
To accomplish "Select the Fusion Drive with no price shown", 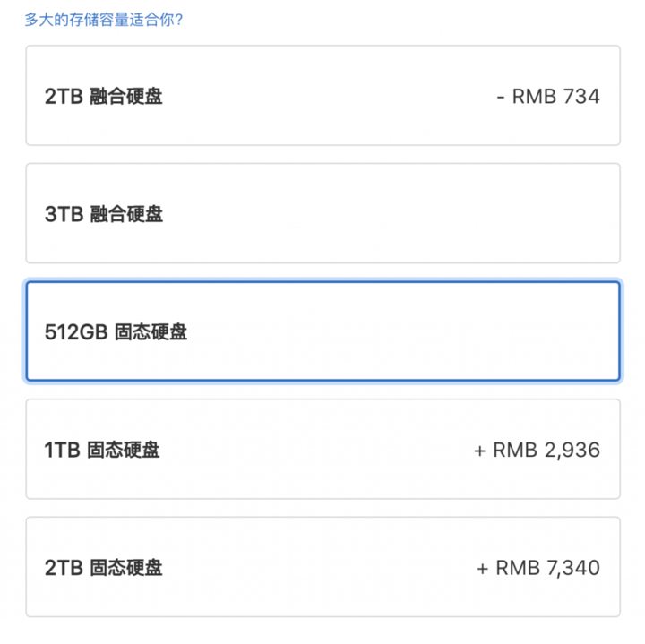I will [x=322, y=214].
